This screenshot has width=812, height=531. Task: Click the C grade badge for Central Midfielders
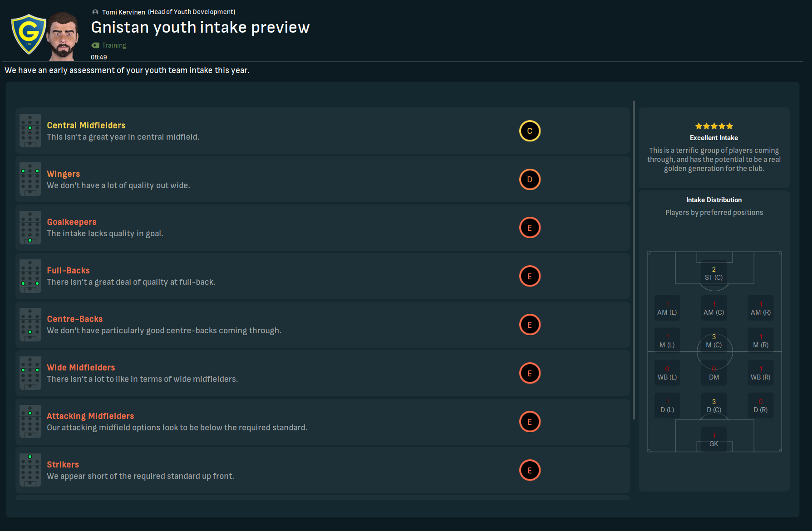click(530, 131)
